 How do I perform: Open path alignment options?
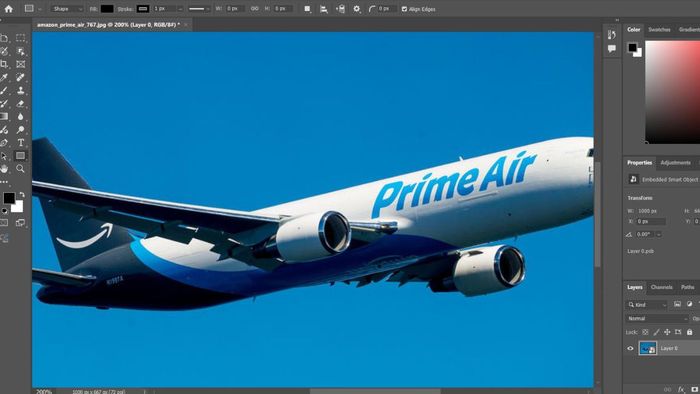pyautogui.click(x=324, y=9)
